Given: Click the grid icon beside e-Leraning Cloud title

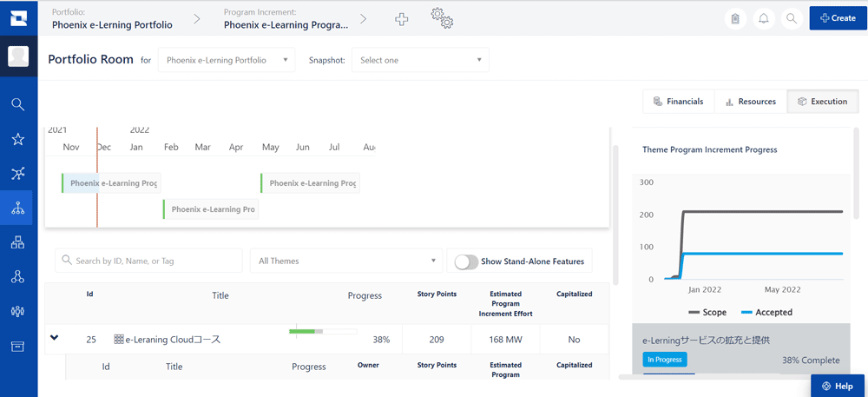Looking at the screenshot, I should point(118,340).
